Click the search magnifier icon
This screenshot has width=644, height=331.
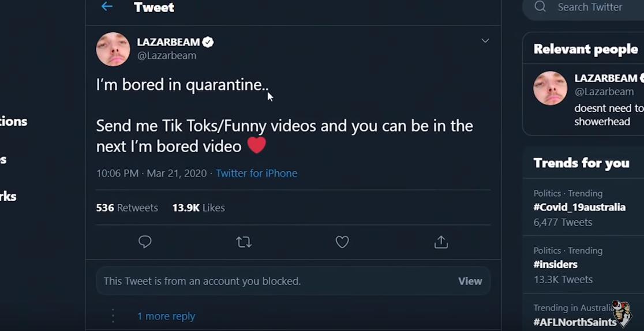pyautogui.click(x=540, y=7)
